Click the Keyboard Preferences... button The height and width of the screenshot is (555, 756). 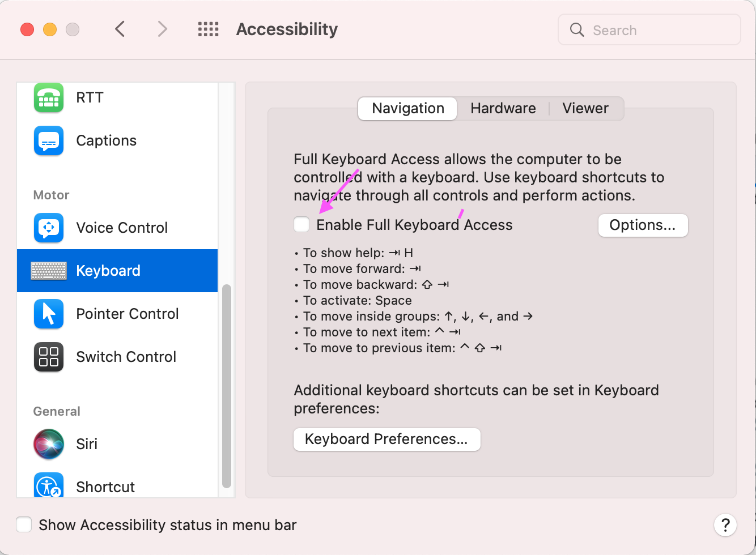(387, 439)
